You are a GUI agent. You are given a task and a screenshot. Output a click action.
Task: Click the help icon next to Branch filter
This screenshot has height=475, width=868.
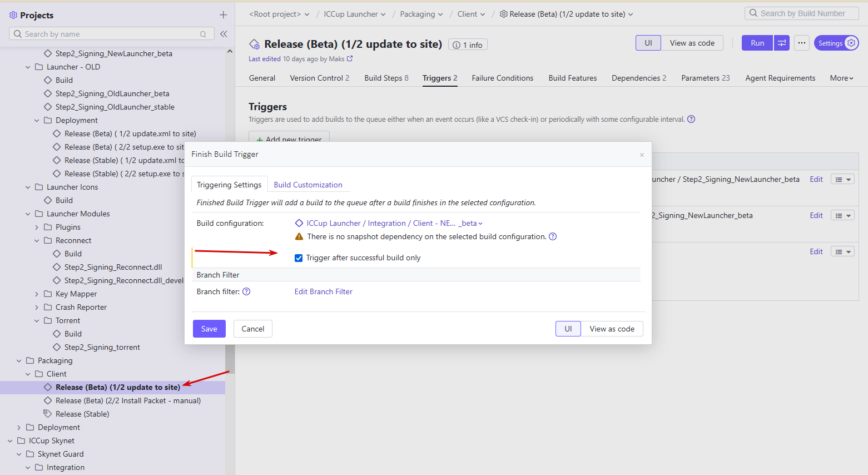tap(246, 291)
